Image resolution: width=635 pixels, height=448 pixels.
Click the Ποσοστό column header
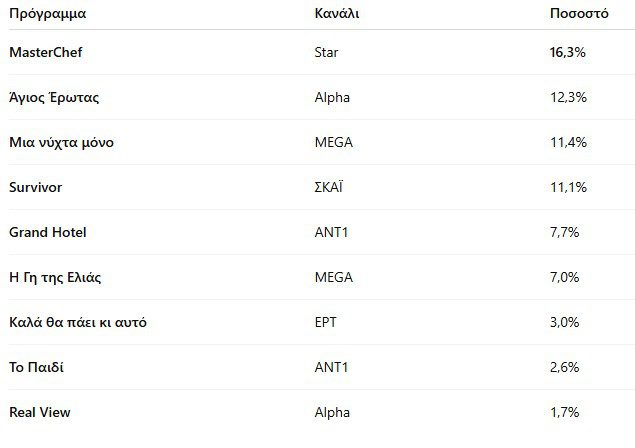click(x=580, y=15)
